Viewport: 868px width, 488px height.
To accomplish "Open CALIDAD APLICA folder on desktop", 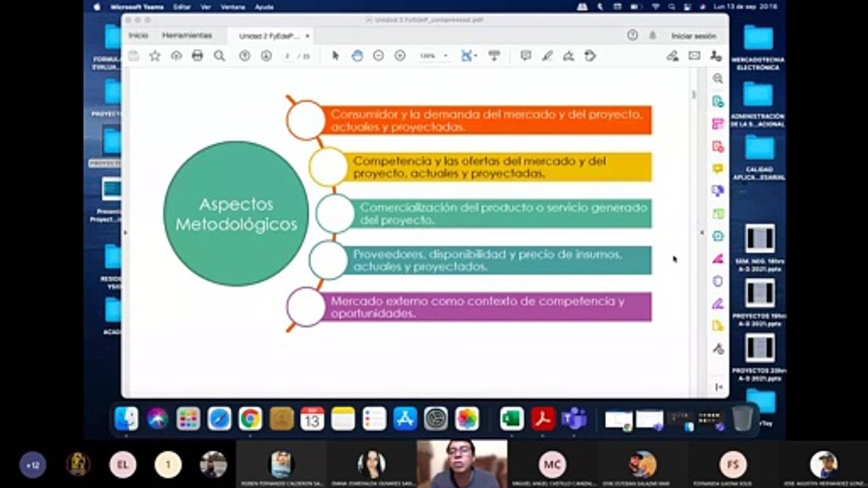I will point(759,157).
